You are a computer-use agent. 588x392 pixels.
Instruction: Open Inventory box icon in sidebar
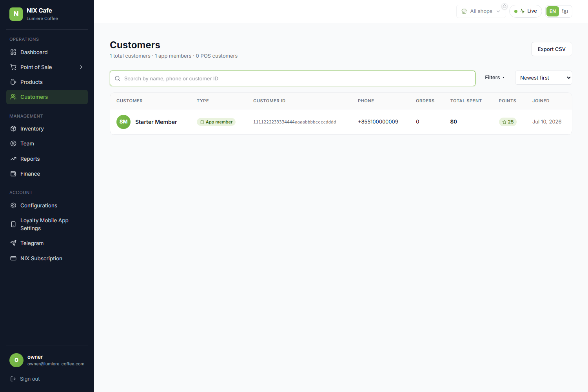pos(13,129)
